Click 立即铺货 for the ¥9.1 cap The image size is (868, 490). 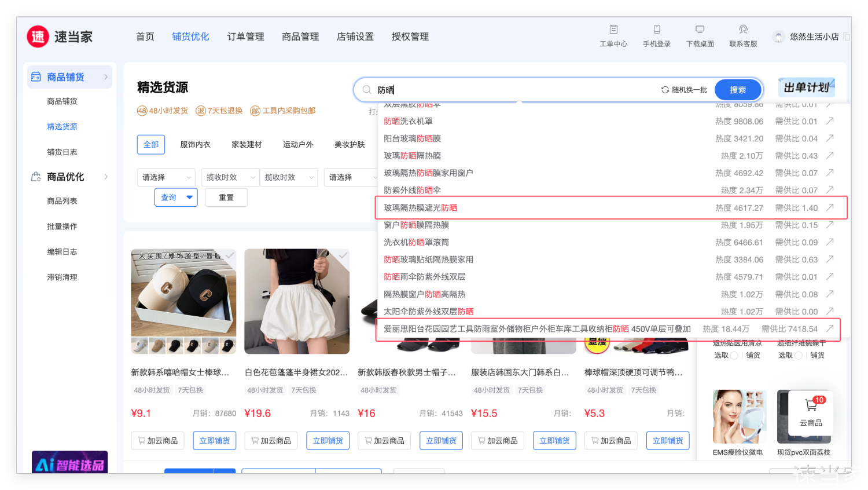(x=214, y=441)
